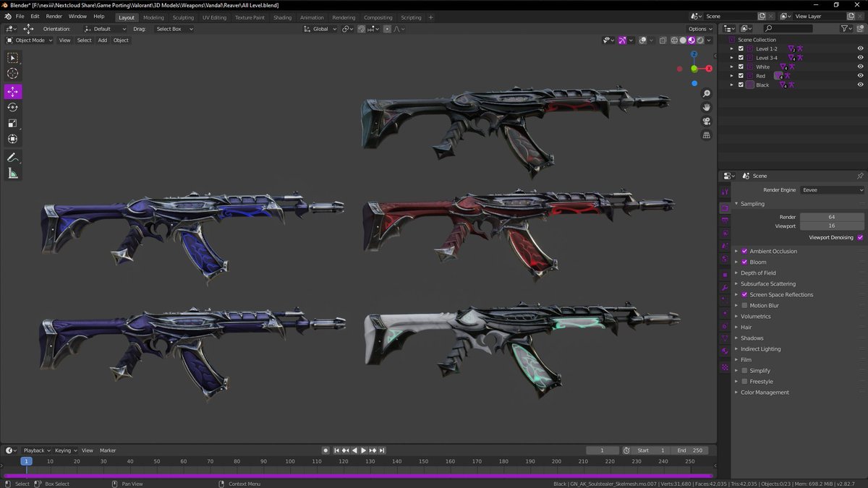Click the Render samples field showing 64

832,217
